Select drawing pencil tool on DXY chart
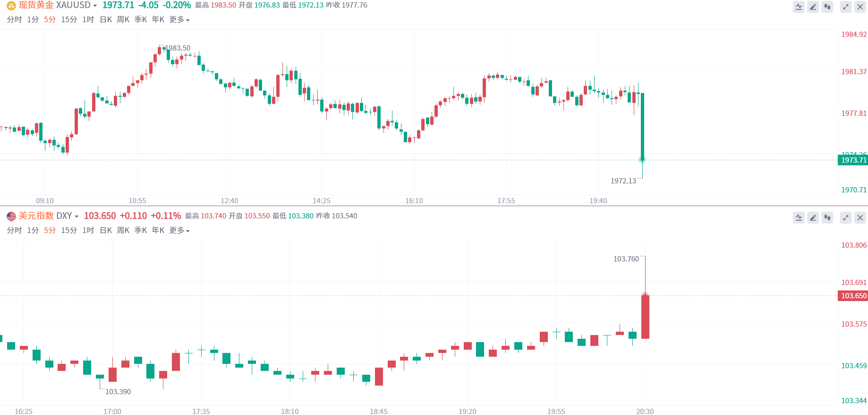 click(x=813, y=218)
